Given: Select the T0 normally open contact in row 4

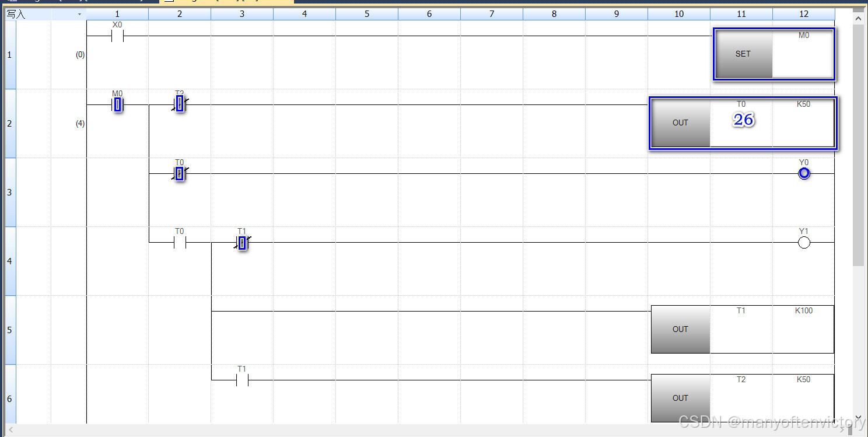Looking at the screenshot, I should (180, 242).
